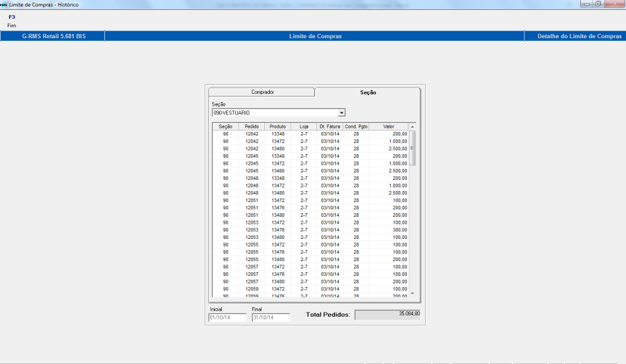Select product 13476 in the order 12057 row
This screenshot has height=364, width=626.
(x=278, y=274)
